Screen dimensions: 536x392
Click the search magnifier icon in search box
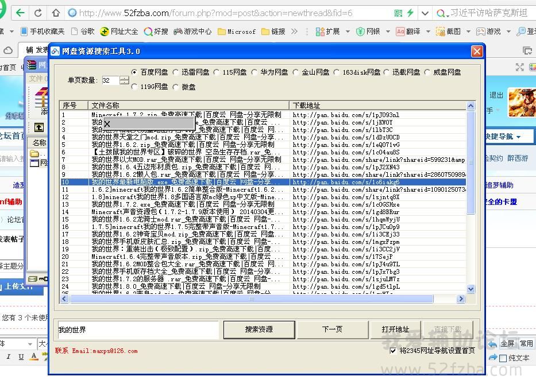point(441,13)
